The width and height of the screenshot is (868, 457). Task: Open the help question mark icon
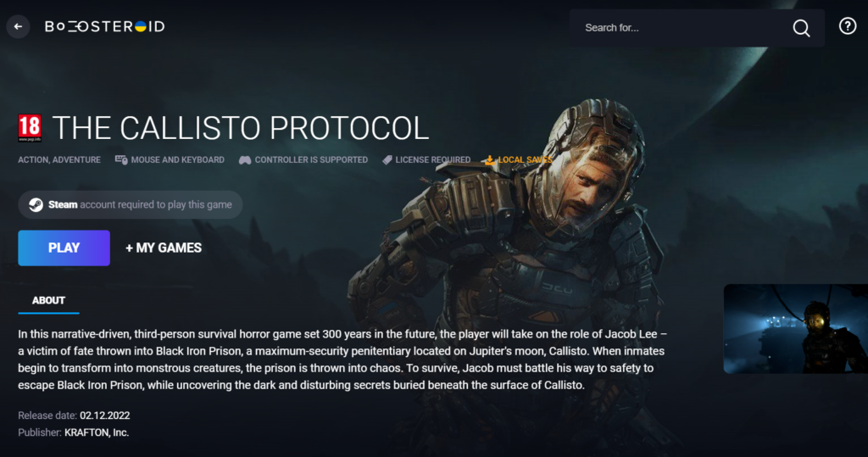pyautogui.click(x=848, y=26)
